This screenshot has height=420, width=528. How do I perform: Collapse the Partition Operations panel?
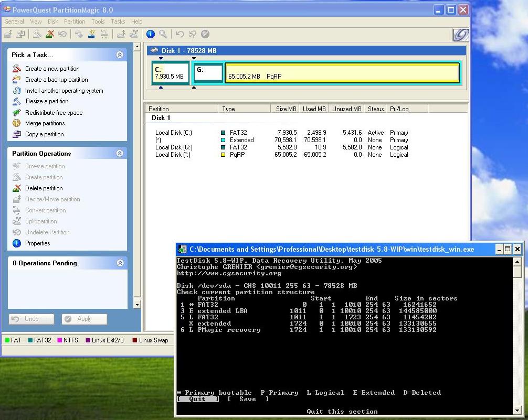point(120,154)
